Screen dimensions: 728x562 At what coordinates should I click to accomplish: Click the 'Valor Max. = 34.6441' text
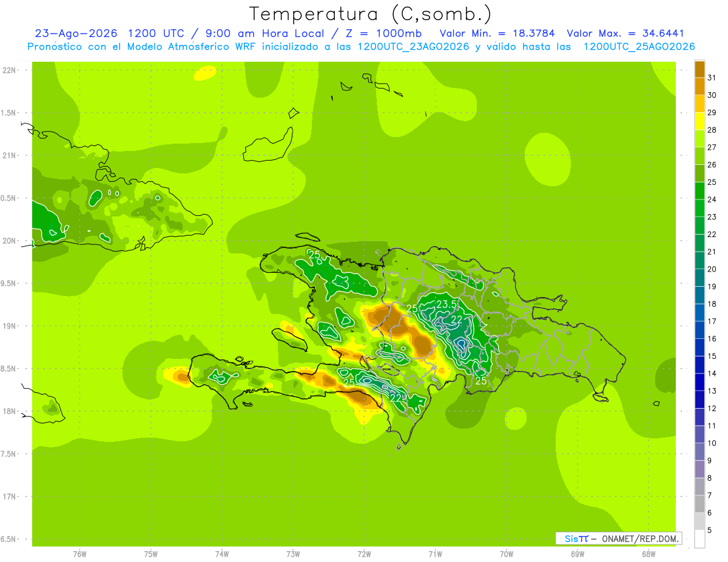(625, 33)
